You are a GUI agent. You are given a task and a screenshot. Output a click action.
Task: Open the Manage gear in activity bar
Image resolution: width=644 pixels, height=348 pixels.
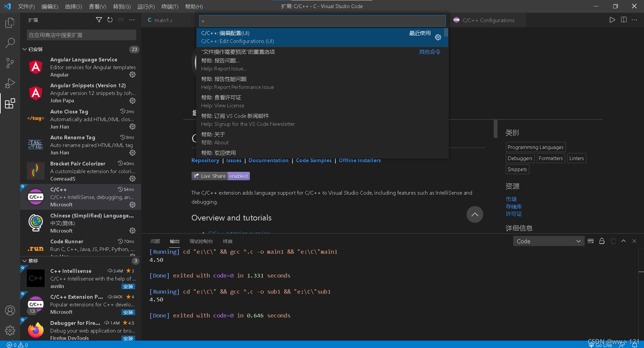pyautogui.click(x=10, y=331)
